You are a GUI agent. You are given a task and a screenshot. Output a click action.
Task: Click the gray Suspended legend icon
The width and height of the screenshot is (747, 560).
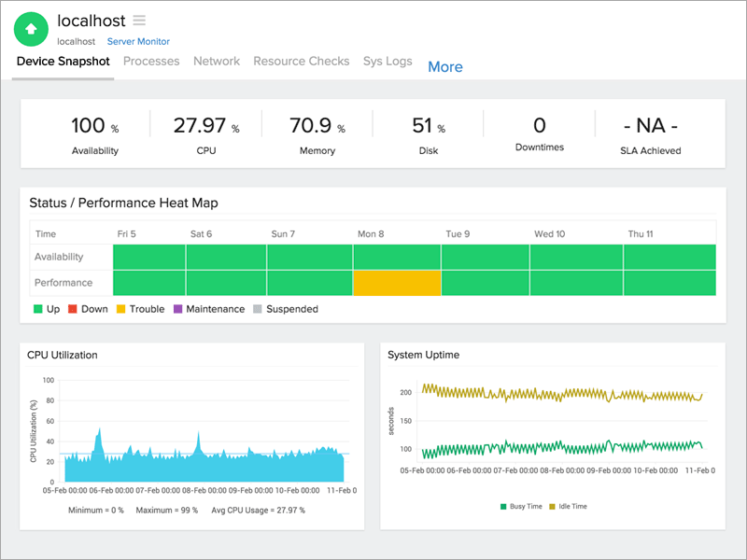pos(258,309)
